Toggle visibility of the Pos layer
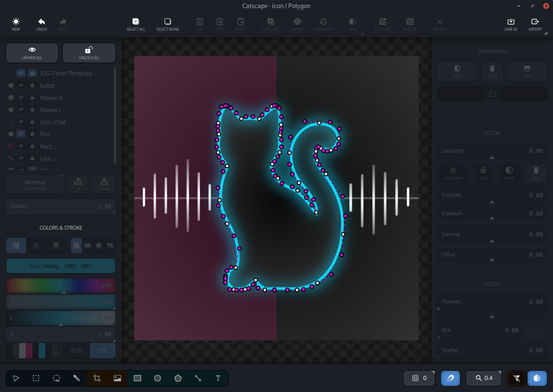Viewport: 553px width, 392px height. pyautogui.click(x=21, y=134)
